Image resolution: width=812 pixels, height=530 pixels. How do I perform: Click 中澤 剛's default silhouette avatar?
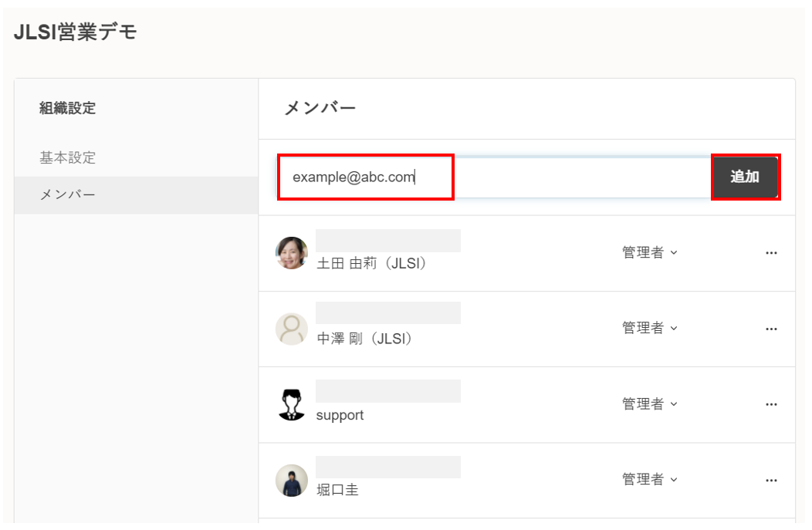coord(292,329)
